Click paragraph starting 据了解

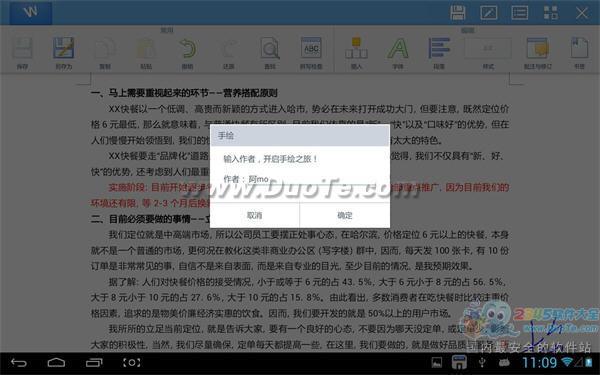pos(300,298)
